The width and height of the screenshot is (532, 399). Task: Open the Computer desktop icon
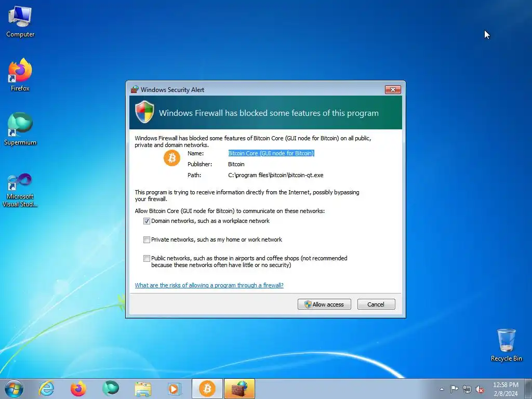click(20, 22)
